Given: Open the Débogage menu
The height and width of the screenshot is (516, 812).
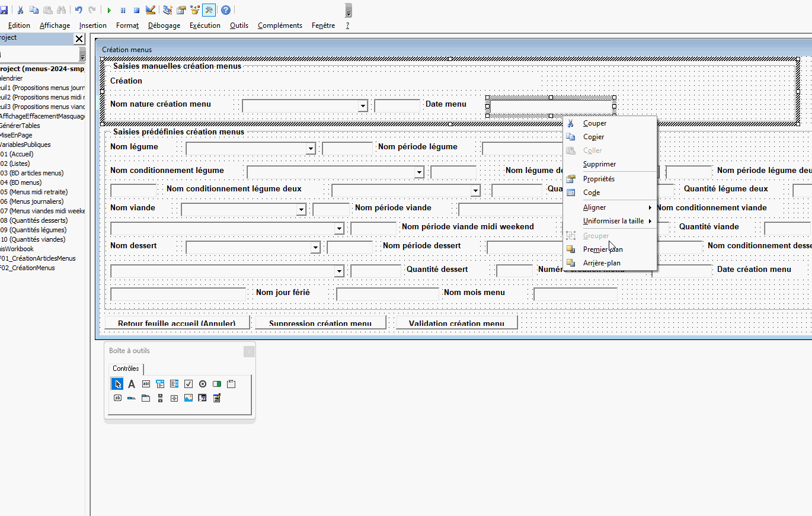Looking at the screenshot, I should coord(164,25).
